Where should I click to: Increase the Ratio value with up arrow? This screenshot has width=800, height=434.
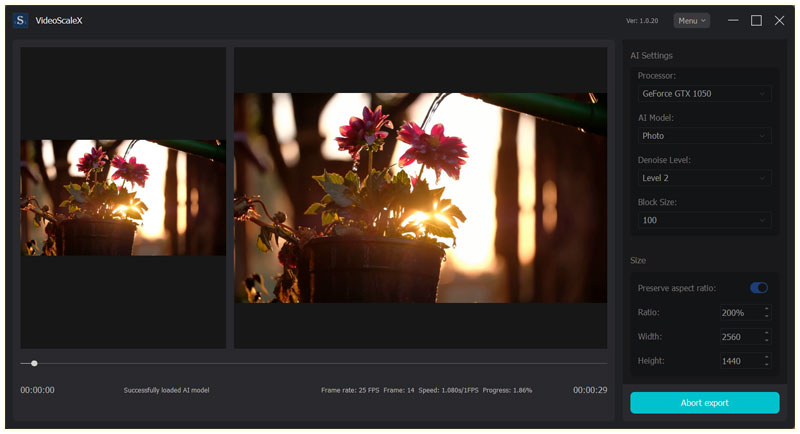tap(766, 309)
